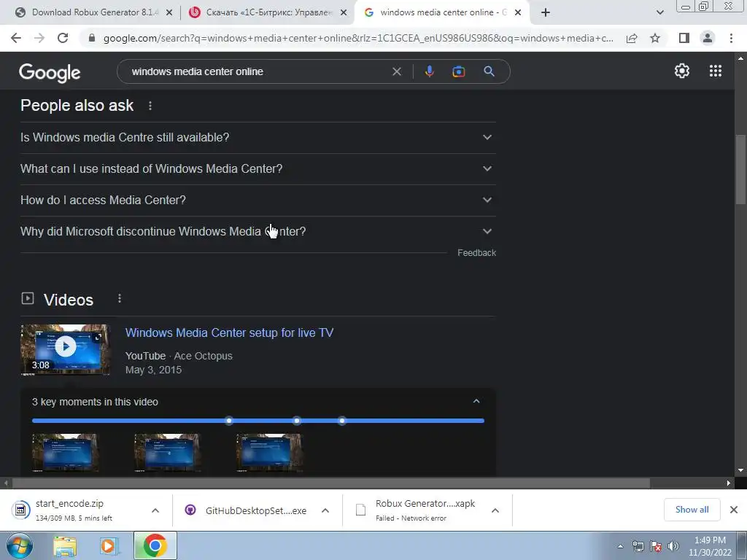The height and width of the screenshot is (560, 747).
Task: Open the volume control in tray
Action: (x=673, y=546)
